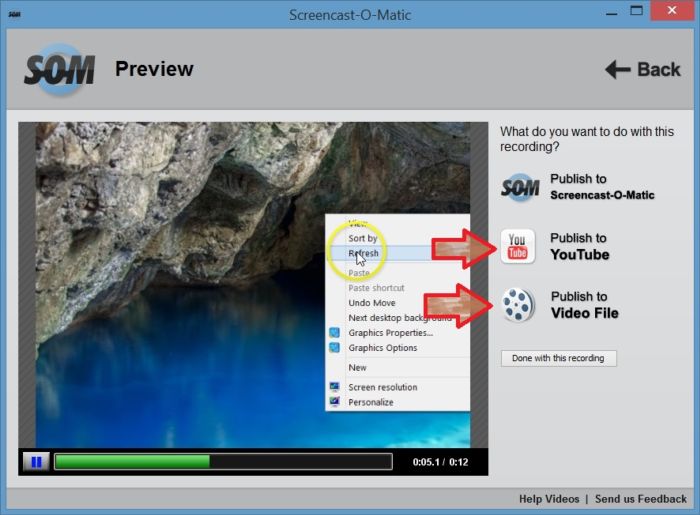
Task: Open Help Videos link
Action: (549, 499)
